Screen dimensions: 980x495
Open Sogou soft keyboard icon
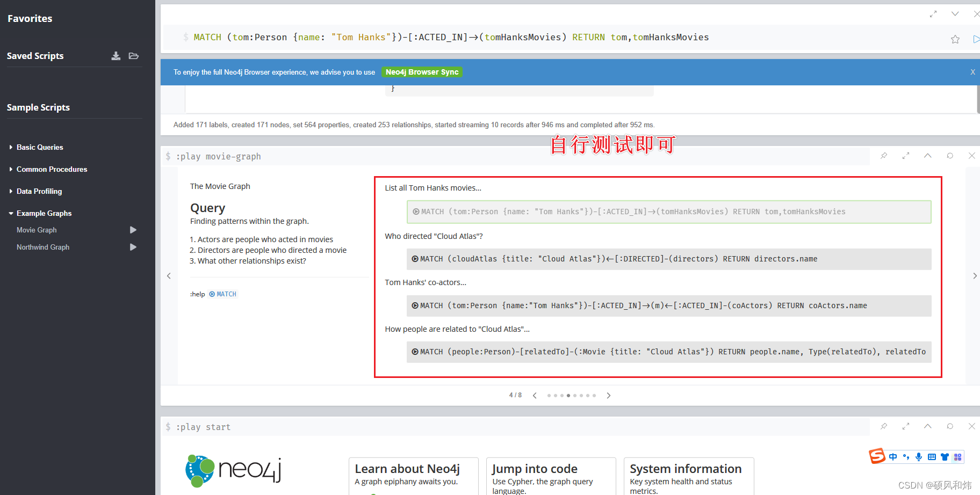(x=932, y=457)
